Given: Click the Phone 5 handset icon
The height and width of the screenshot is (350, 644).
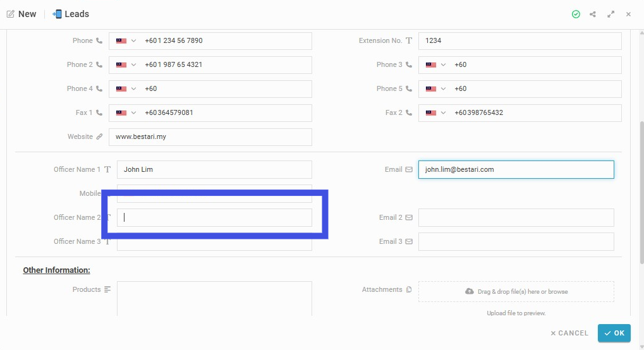Looking at the screenshot, I should (409, 88).
